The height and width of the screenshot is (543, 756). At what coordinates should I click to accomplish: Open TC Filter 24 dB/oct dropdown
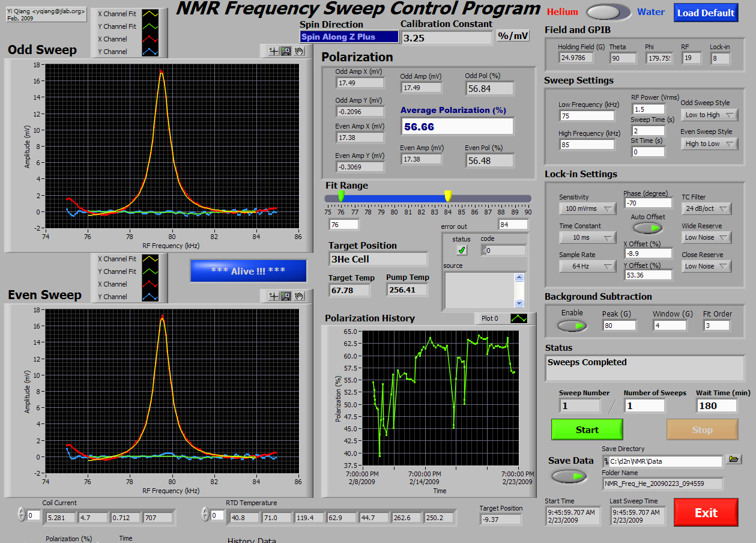point(707,208)
